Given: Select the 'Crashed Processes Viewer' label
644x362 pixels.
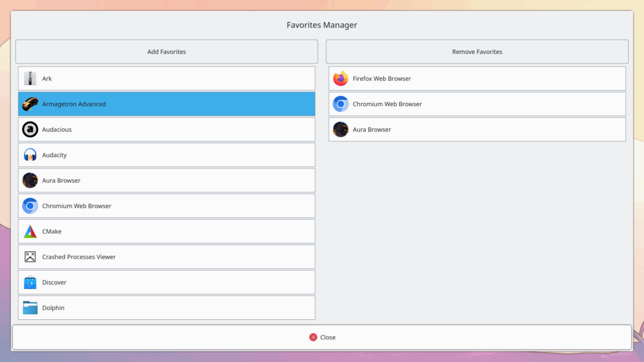Looking at the screenshot, I should point(79,256).
